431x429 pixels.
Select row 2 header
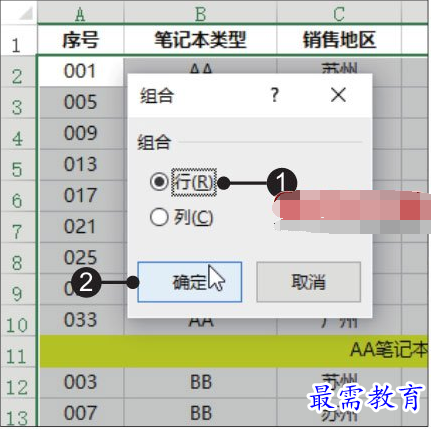tap(18, 72)
